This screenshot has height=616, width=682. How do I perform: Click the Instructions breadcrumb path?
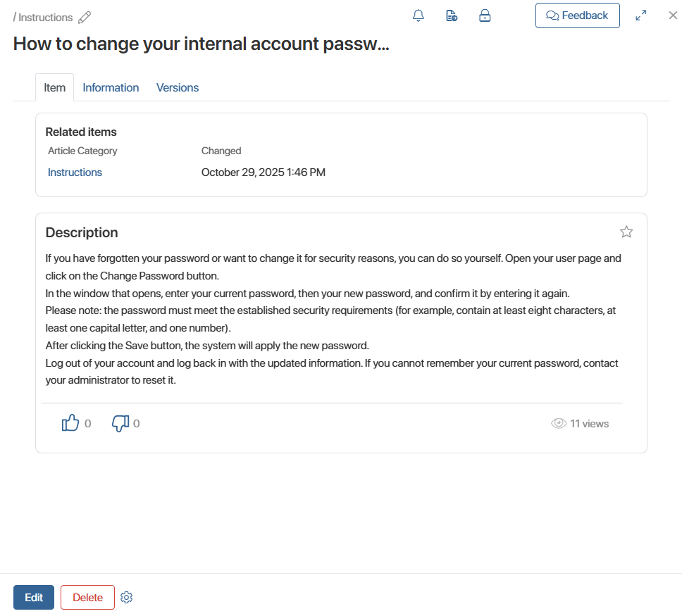pos(45,18)
